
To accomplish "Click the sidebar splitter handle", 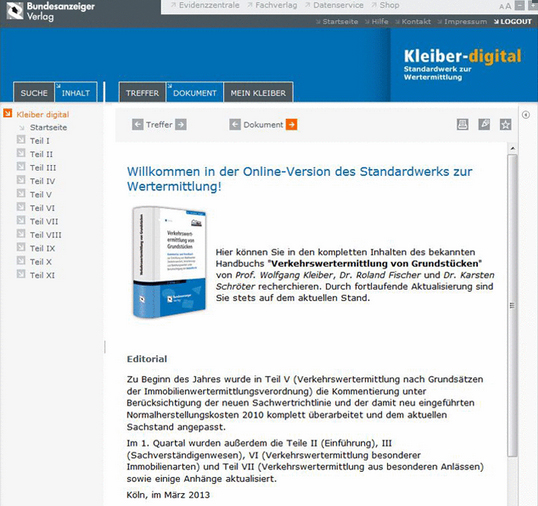I will click(x=105, y=347).
